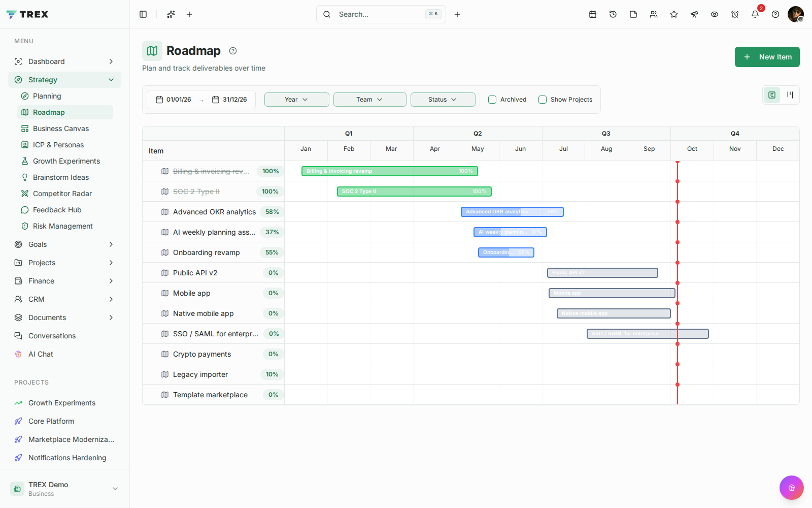
Task: Open the team members icon
Action: coord(654,14)
